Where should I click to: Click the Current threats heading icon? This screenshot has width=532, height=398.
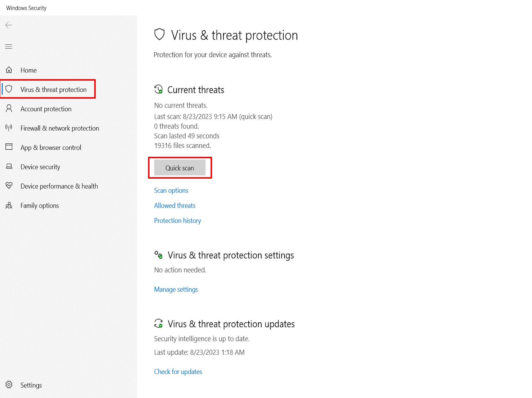pos(159,89)
